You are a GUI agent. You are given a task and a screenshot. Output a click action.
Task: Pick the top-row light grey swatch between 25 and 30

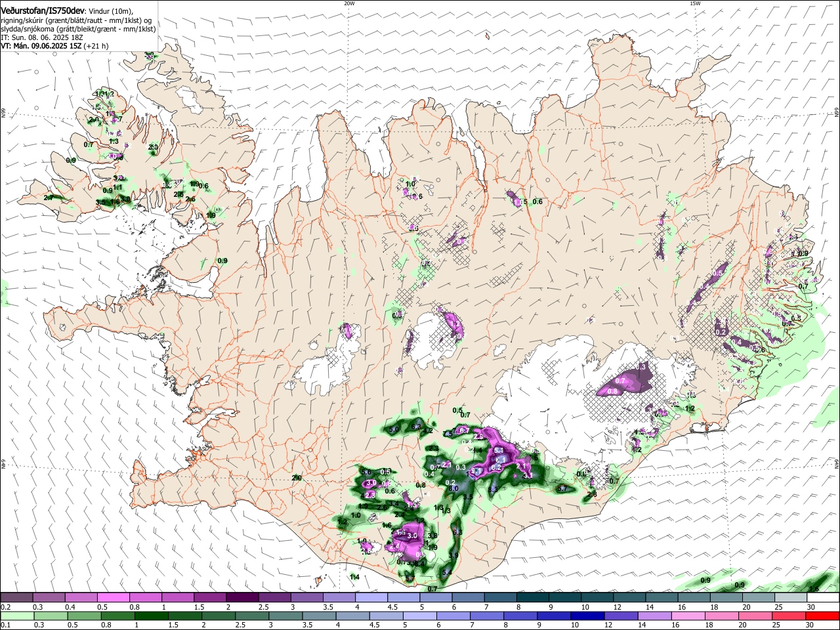click(x=791, y=598)
